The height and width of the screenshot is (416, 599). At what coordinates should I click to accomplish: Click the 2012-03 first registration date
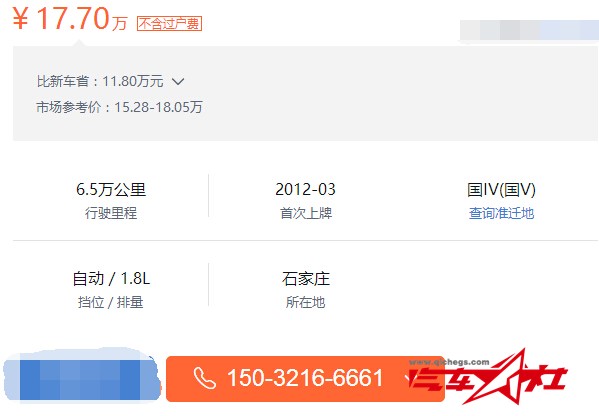tap(305, 189)
